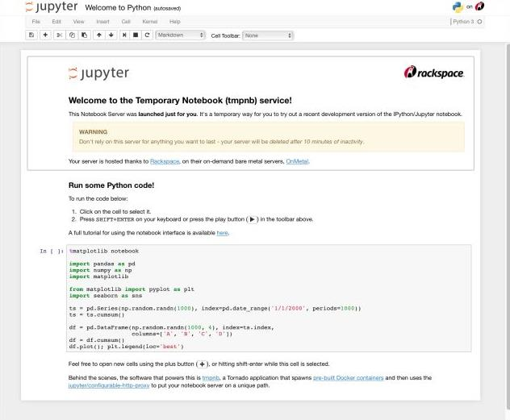The height and width of the screenshot is (420, 510).
Task: Click the Python 3 kernel name label
Action: point(463,22)
